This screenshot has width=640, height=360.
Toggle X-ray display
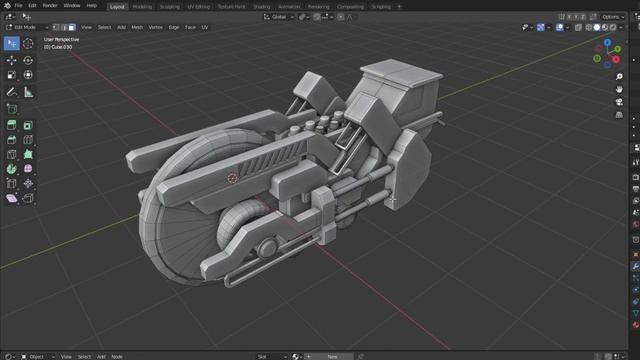coord(578,27)
